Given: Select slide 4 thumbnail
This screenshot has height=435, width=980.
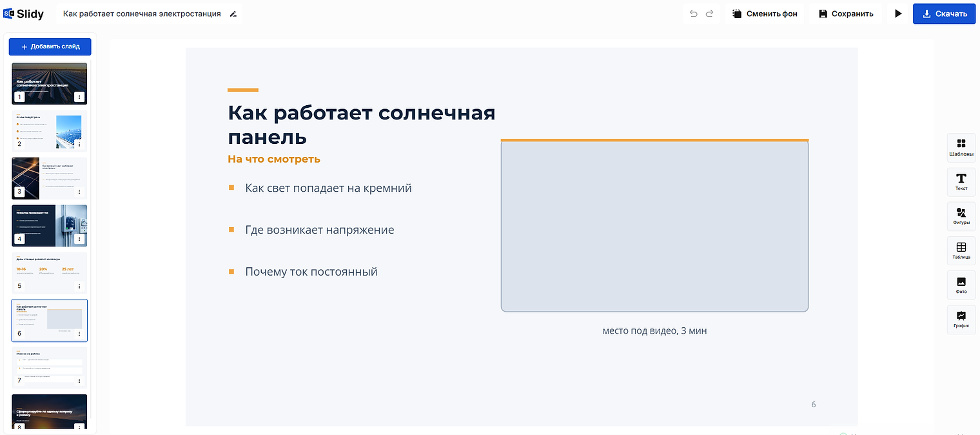Looking at the screenshot, I should tap(50, 226).
